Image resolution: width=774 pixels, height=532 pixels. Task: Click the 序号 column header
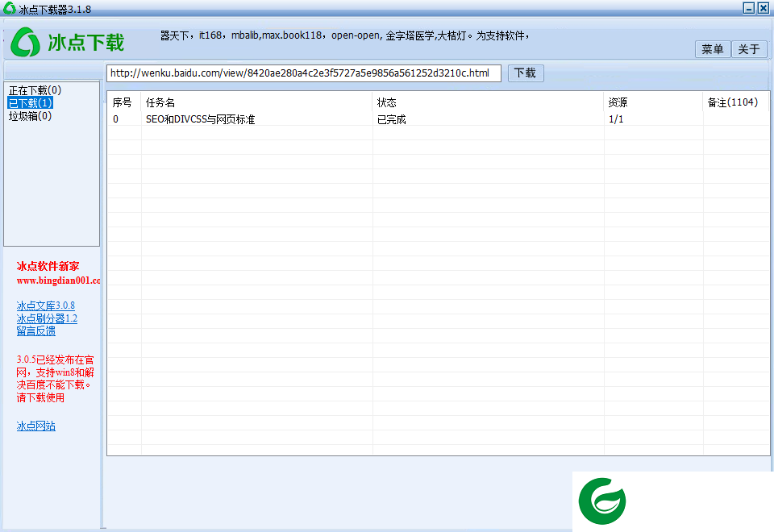(x=122, y=102)
